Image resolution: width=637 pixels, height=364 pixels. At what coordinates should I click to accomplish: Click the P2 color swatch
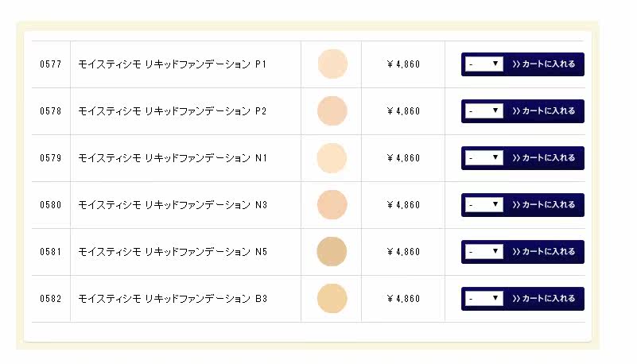(x=332, y=110)
